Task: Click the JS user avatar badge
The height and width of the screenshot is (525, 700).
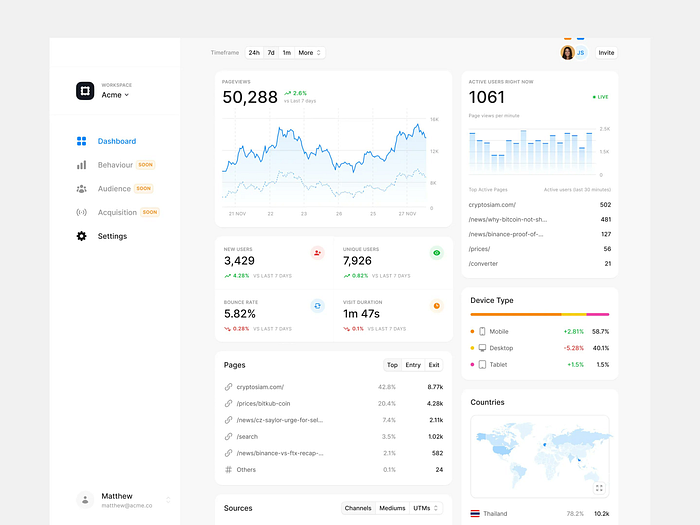Action: 581,53
